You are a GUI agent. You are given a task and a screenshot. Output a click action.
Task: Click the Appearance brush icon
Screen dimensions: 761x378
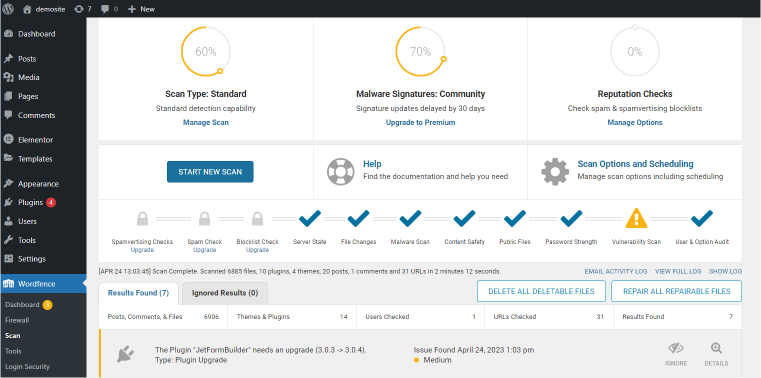8,184
